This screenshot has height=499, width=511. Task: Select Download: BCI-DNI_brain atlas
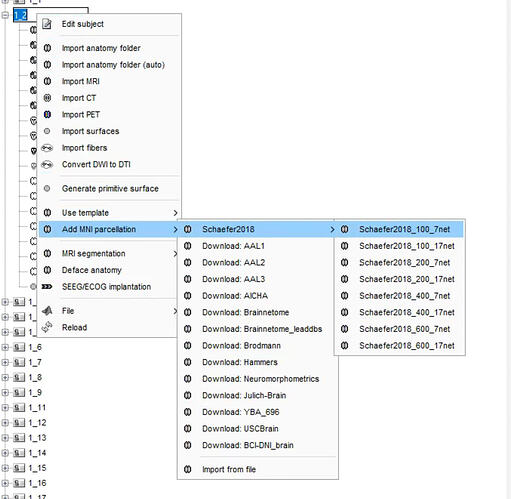tap(258, 445)
